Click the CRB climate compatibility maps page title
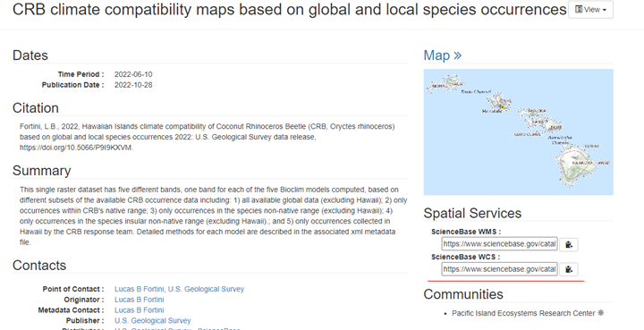Image resolution: width=644 pixels, height=330 pixels. pos(290,10)
